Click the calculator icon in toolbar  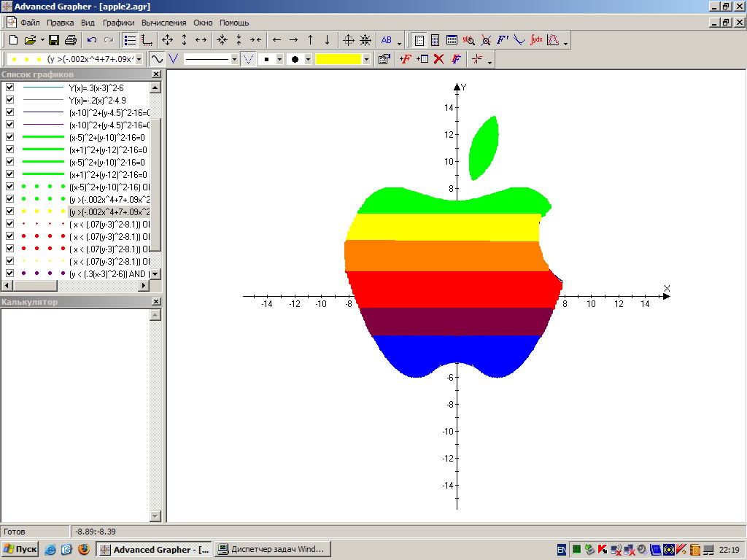coord(436,40)
